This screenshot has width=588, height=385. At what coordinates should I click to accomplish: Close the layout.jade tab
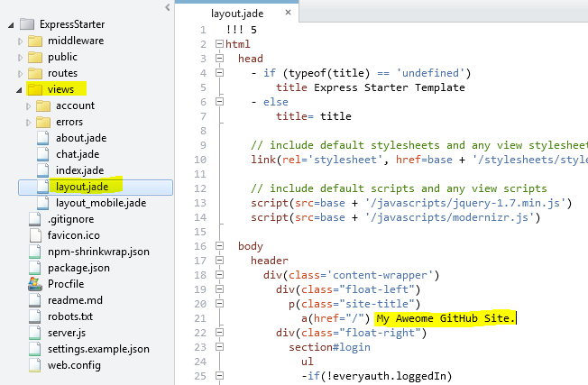(x=288, y=13)
